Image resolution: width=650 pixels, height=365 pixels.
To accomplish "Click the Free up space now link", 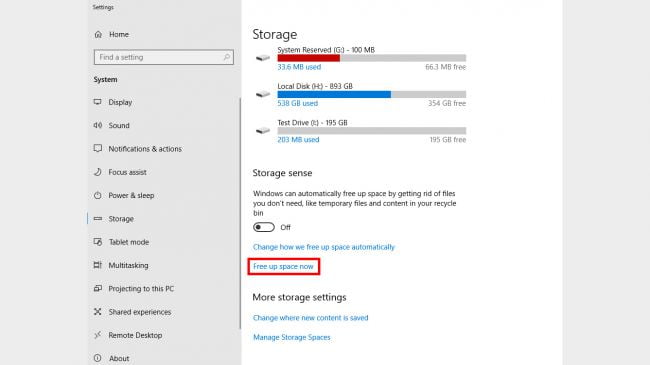I will click(284, 266).
